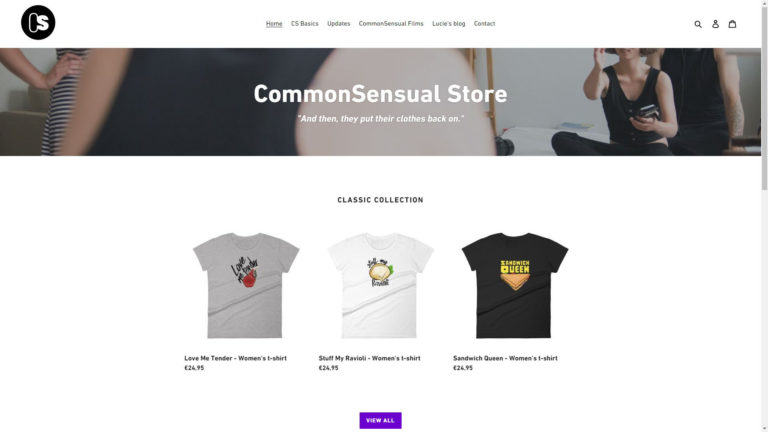Click the purple View All button
This screenshot has height=432, width=768.
point(380,420)
